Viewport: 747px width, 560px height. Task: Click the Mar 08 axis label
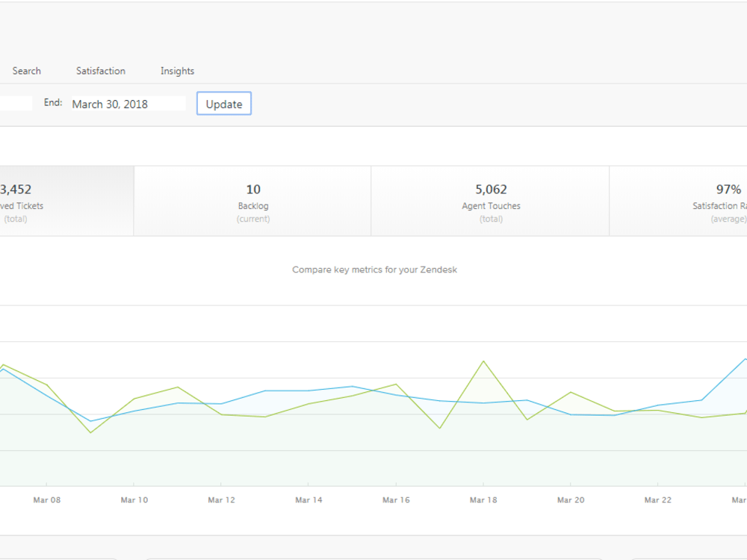46,500
